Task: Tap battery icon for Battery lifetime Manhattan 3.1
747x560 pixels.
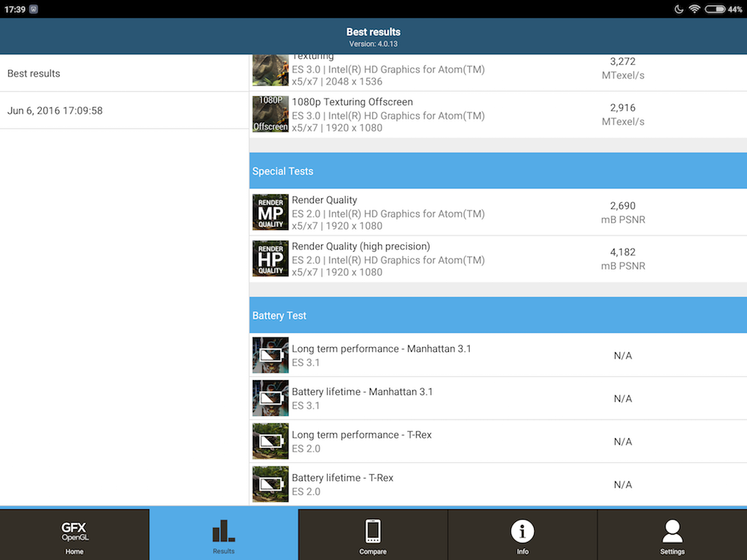Action: 270,398
